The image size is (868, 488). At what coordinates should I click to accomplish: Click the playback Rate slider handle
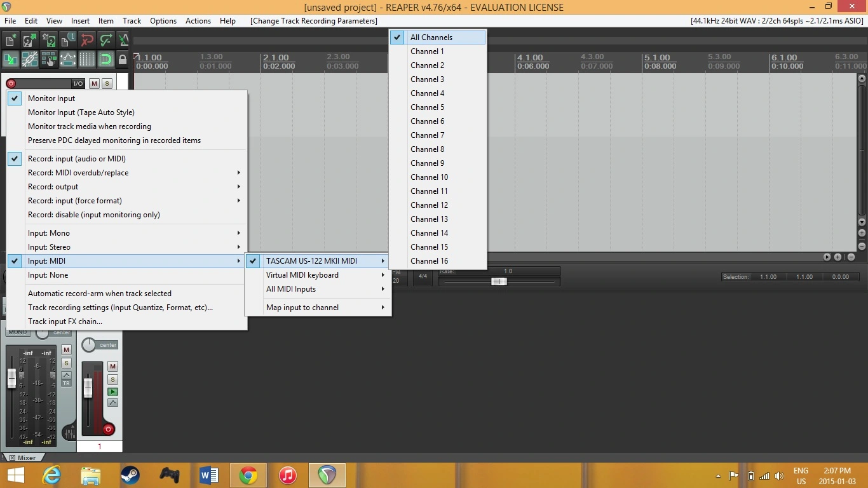[499, 281]
